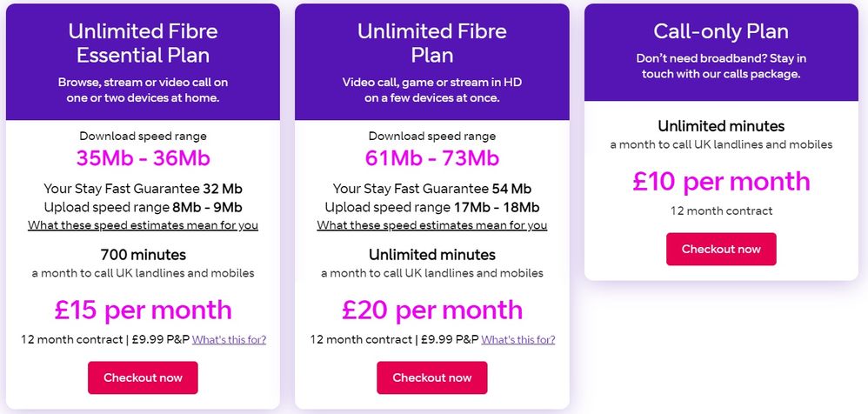
Task: Open speed estimates link under 35Mb - 36Mb
Action: click(143, 225)
